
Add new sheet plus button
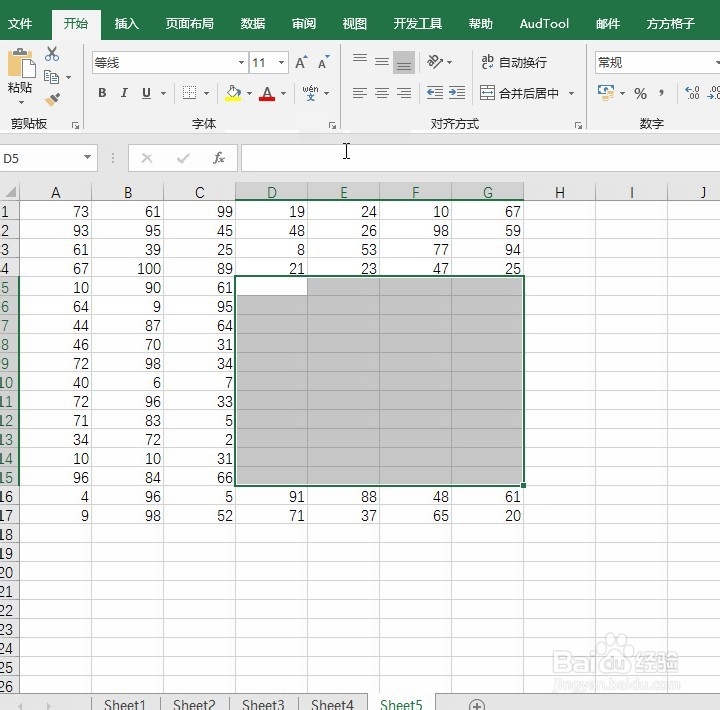pyautogui.click(x=477, y=704)
